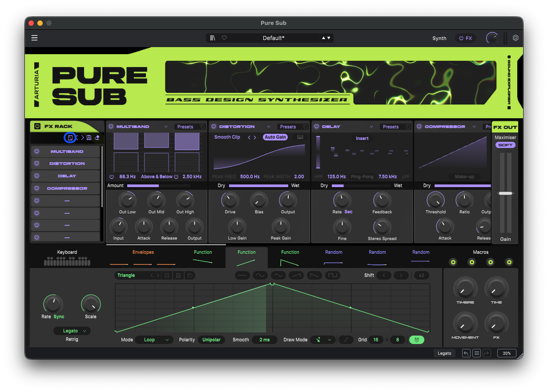Select the flat line function shape

[242, 276]
